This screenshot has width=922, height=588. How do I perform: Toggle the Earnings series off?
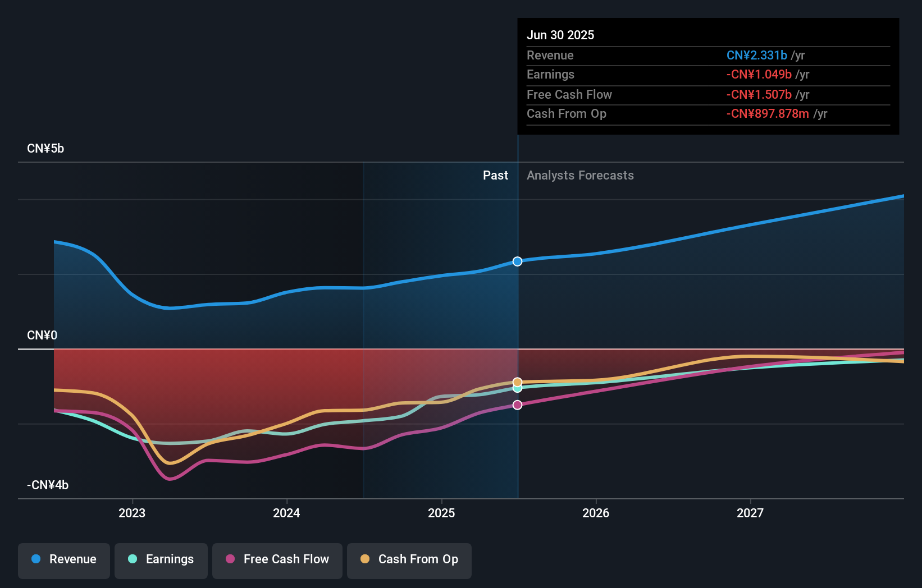(161, 559)
